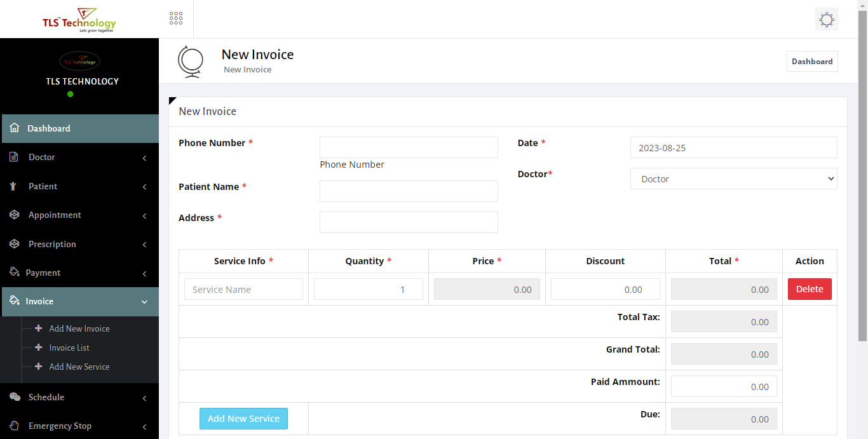This screenshot has height=439, width=868.
Task: Click the globe icon beside New Invoice title
Action: [190, 62]
